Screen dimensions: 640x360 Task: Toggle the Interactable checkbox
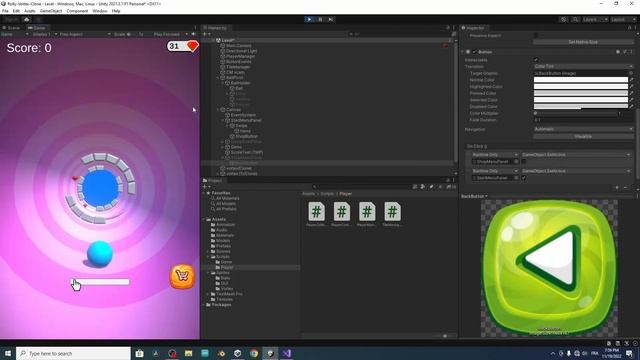coord(536,60)
